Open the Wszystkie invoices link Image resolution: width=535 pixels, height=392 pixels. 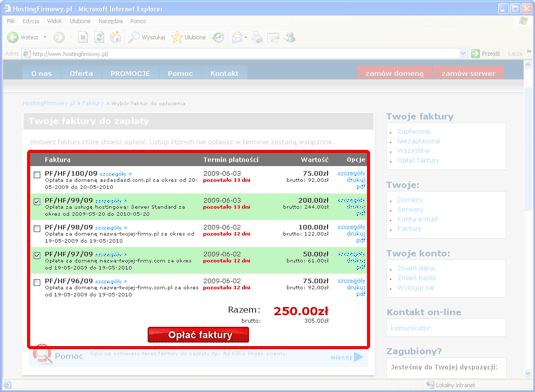413,150
